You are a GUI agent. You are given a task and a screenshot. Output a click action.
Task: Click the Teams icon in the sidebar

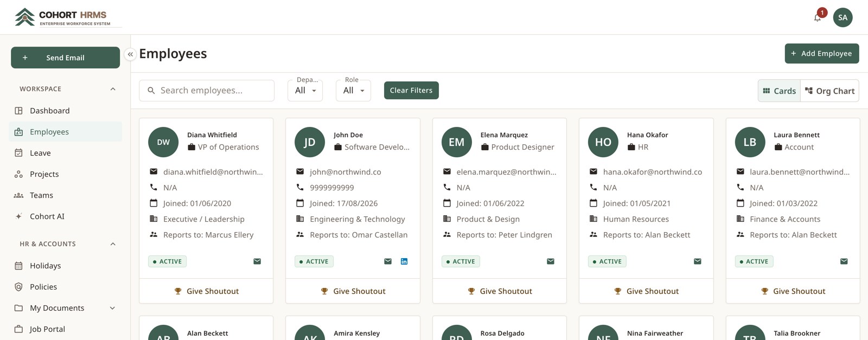pyautogui.click(x=18, y=195)
